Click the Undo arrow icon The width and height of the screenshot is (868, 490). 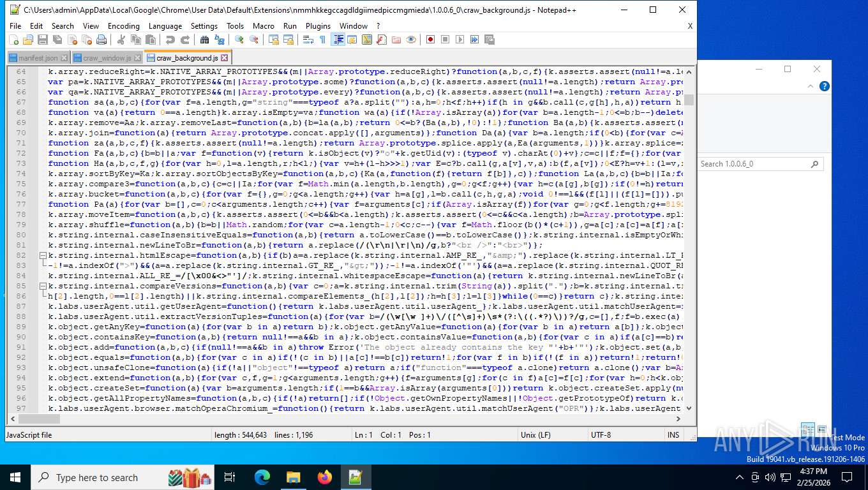click(170, 40)
